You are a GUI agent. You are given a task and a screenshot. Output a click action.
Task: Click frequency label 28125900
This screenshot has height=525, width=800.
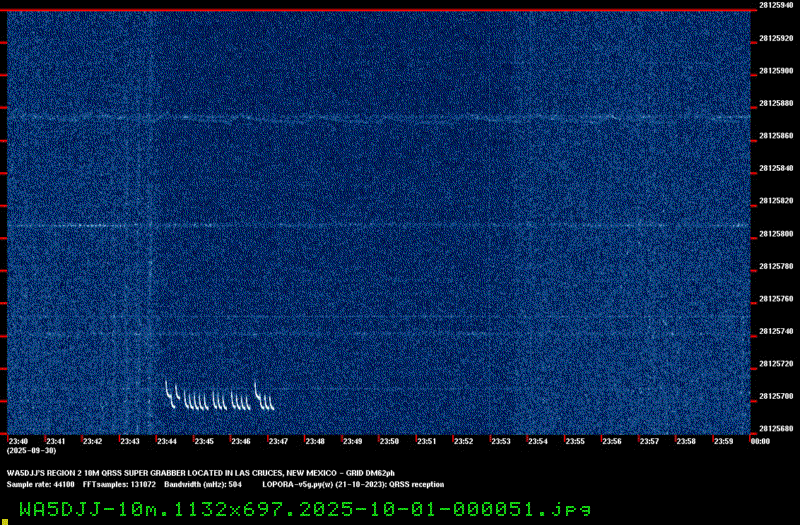coord(776,71)
